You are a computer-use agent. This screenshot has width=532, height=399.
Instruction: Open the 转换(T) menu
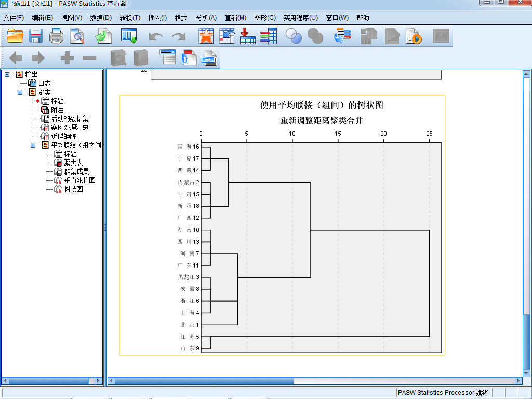[130, 18]
